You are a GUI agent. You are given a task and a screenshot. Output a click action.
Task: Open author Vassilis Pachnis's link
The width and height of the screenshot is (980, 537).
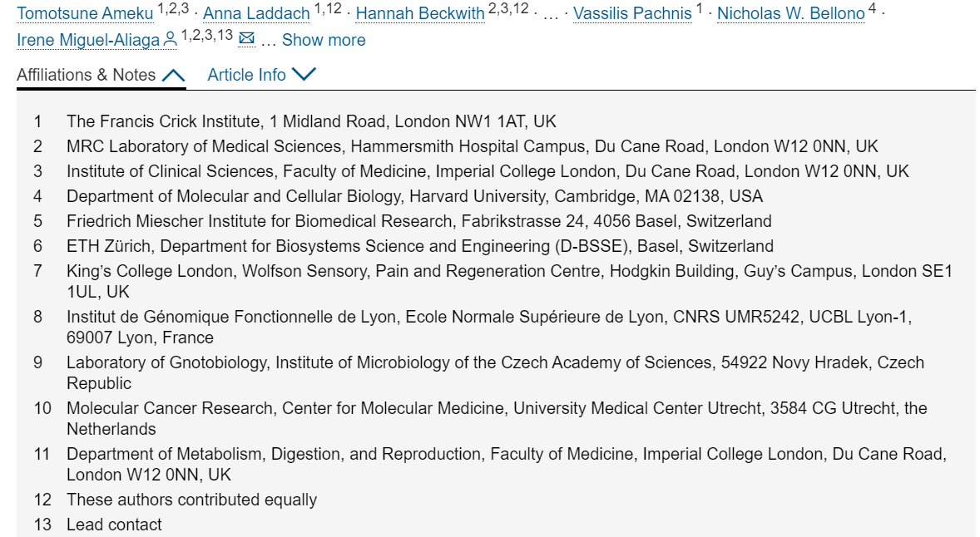(x=632, y=13)
